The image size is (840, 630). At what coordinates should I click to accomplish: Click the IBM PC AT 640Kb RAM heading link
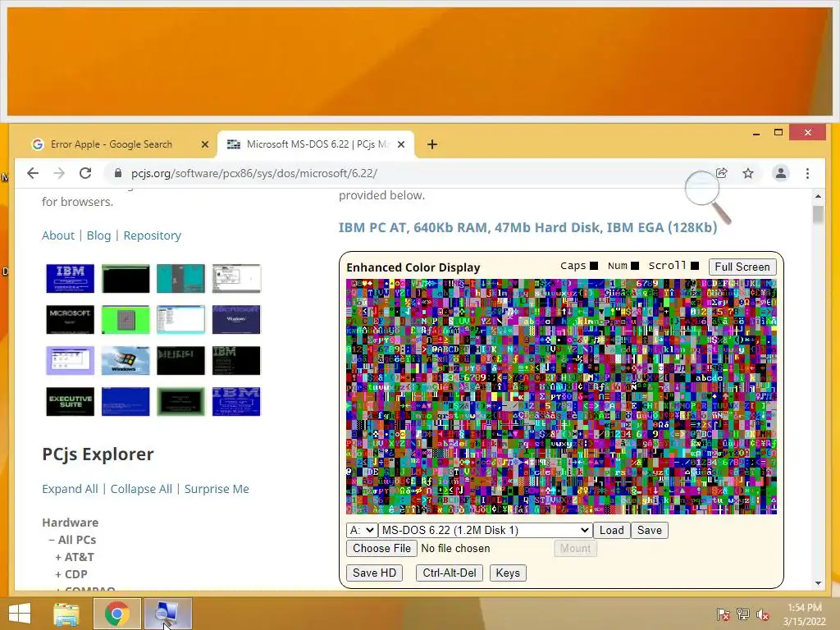pyautogui.click(x=527, y=228)
